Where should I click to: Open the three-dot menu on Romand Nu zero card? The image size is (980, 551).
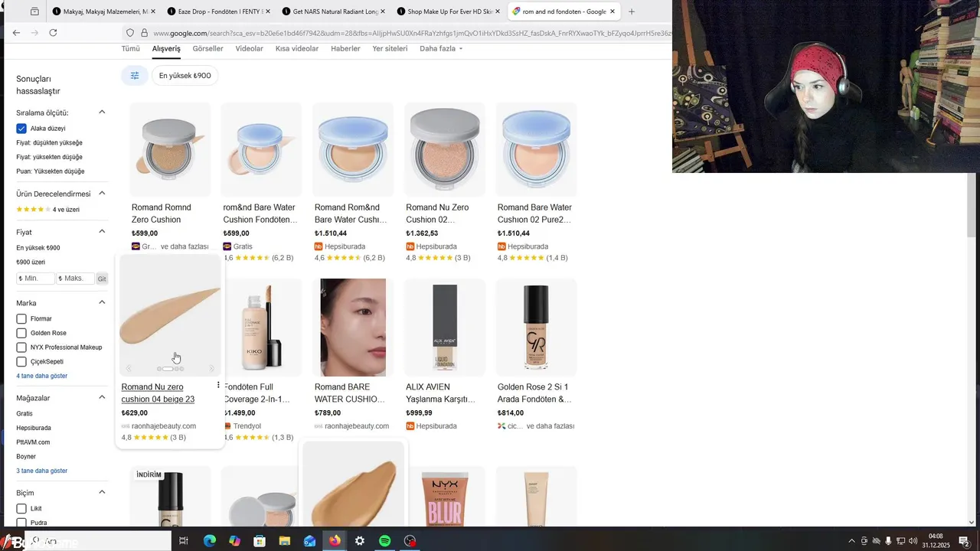pyautogui.click(x=218, y=385)
